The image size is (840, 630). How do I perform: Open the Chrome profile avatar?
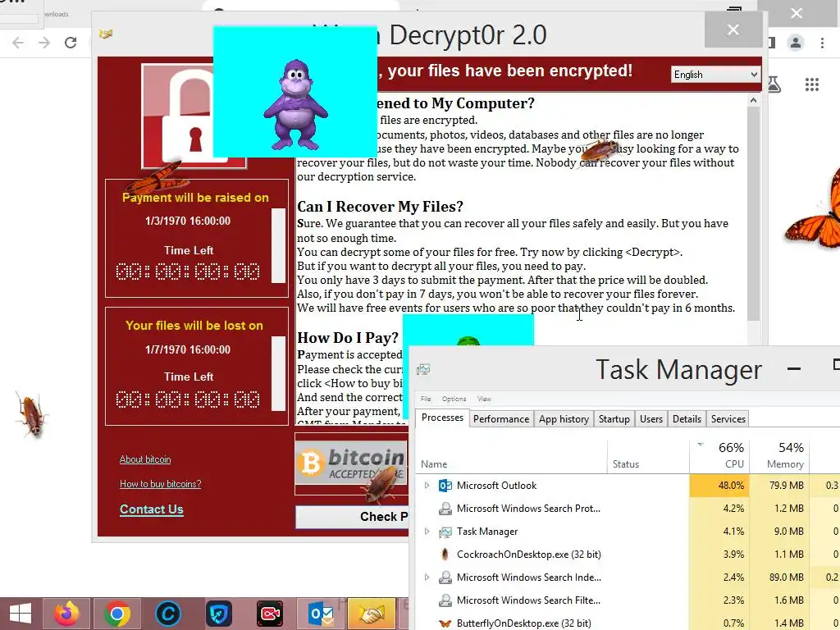point(796,43)
